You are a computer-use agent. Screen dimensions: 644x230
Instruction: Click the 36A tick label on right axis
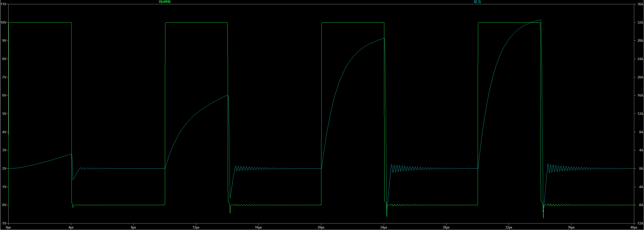pyautogui.click(x=640, y=4)
